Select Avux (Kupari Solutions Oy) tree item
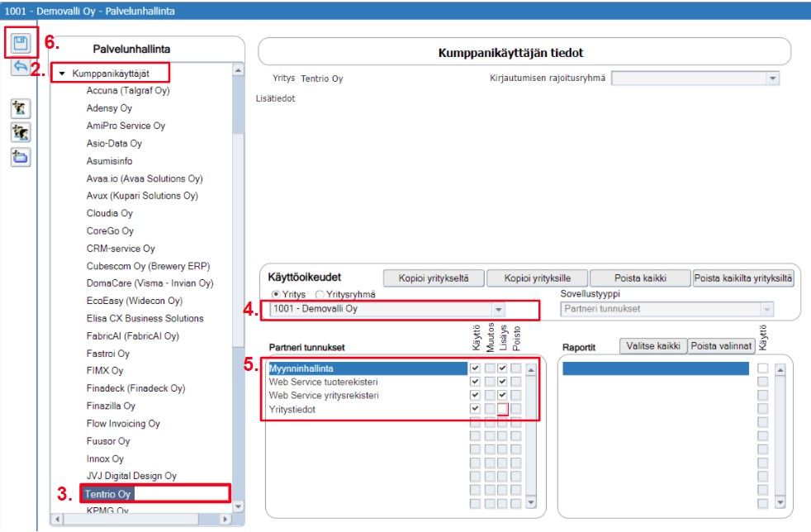The height and width of the screenshot is (532, 811). pyautogui.click(x=142, y=196)
